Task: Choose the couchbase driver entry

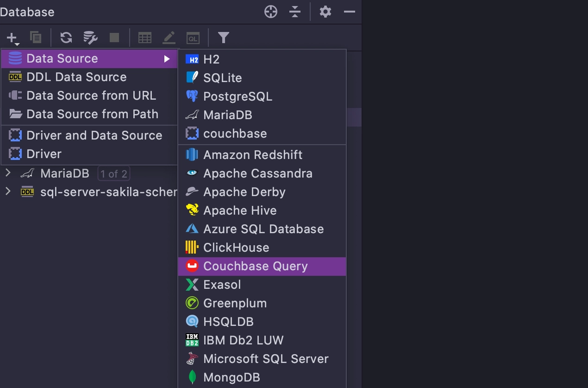Action: click(262, 134)
